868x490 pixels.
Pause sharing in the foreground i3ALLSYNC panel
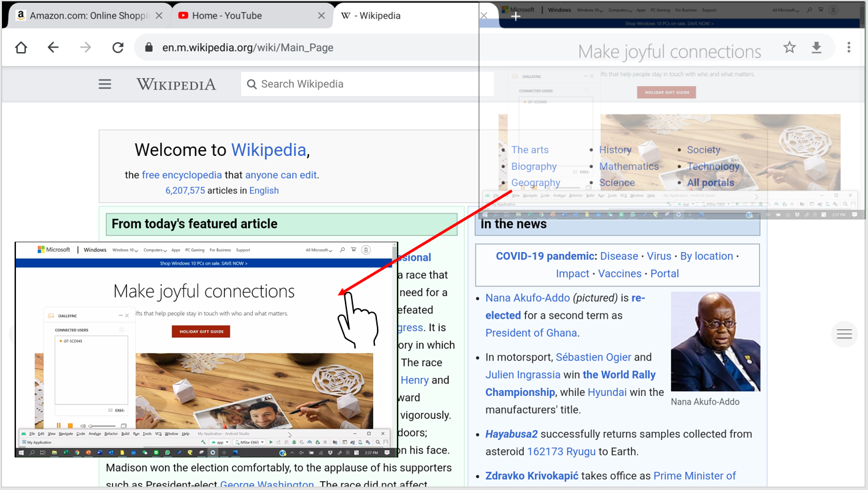pyautogui.click(x=59, y=425)
